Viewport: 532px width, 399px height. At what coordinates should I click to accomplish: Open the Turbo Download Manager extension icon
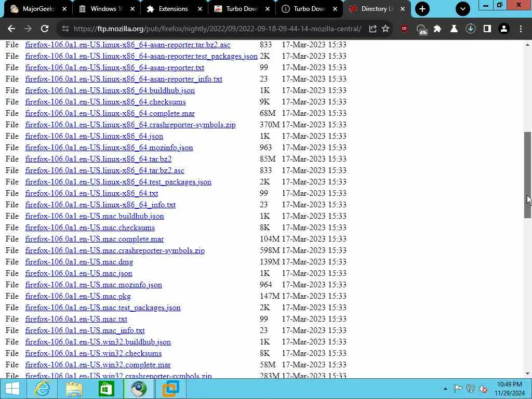coord(471,29)
